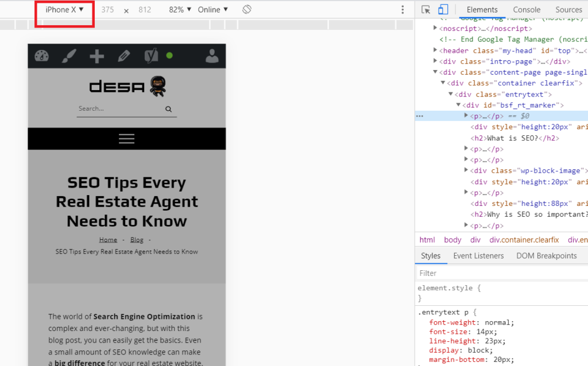This screenshot has height=366, width=588.
Task: Open the Yoast SEO icon
Action: 151,56
